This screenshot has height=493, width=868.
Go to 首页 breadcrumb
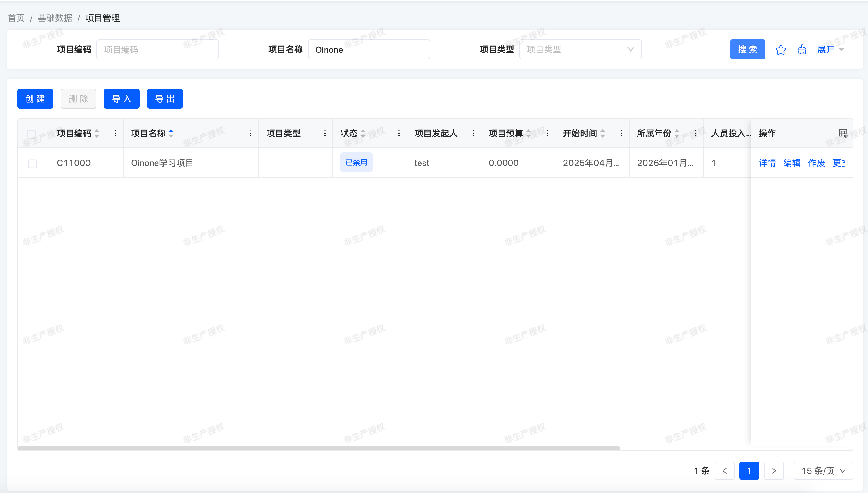point(16,18)
